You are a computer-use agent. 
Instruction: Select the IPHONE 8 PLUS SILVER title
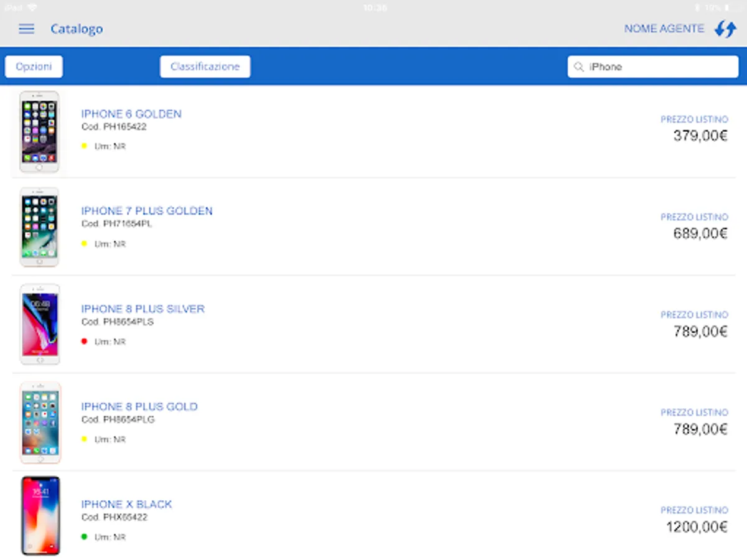[x=143, y=309]
